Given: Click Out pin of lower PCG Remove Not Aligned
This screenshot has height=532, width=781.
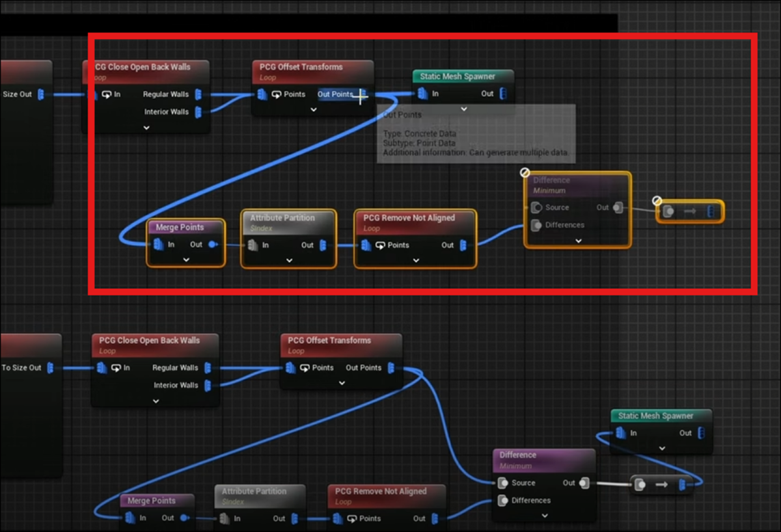Looking at the screenshot, I should click(435, 518).
